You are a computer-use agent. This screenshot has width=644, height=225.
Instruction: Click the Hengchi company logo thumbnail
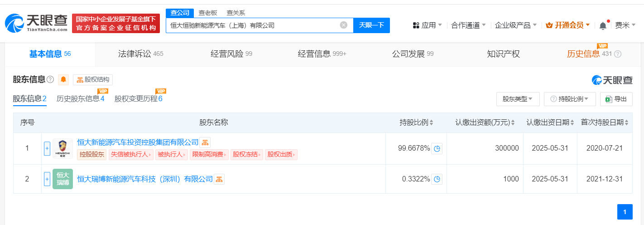click(62, 148)
